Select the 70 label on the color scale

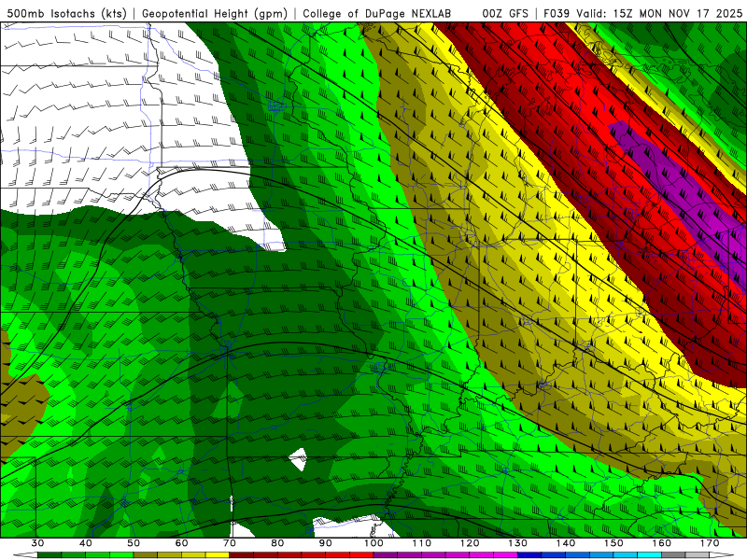point(230,543)
